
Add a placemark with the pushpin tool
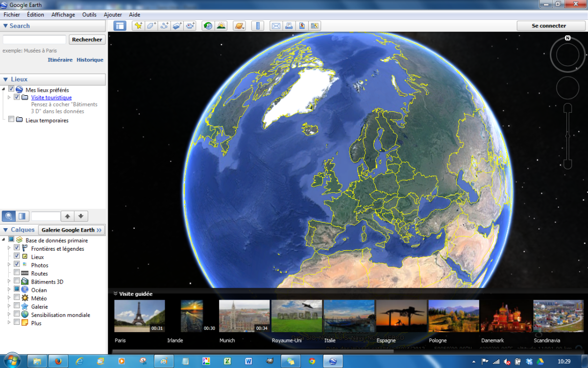pos(138,26)
